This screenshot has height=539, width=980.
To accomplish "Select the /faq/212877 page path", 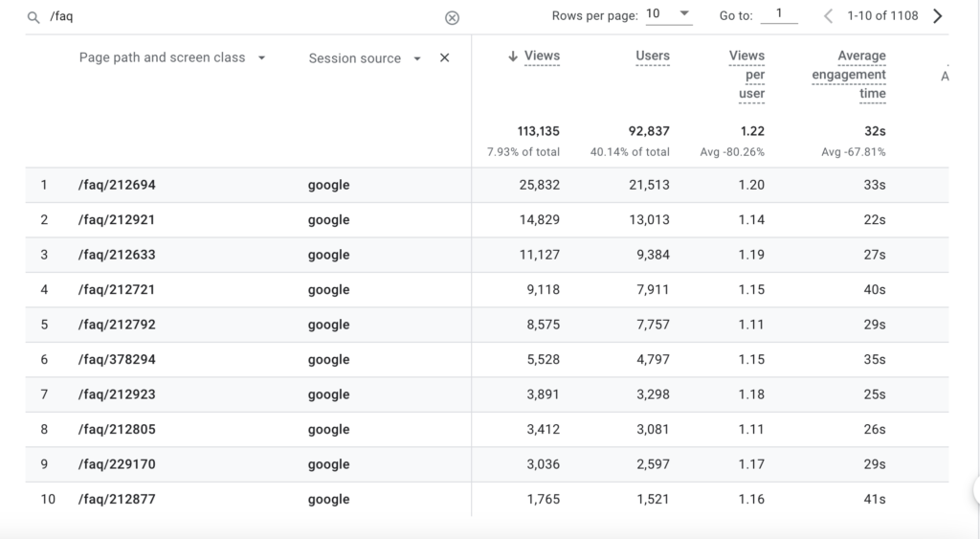I will [117, 499].
